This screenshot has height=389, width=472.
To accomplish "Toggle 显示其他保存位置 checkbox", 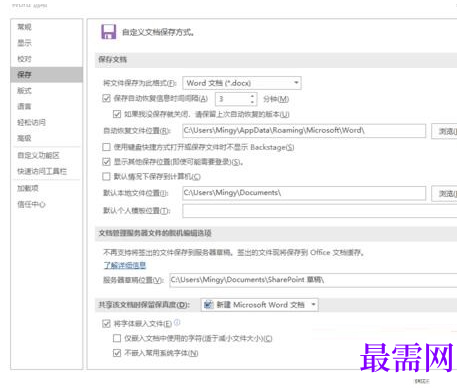I will (106, 162).
